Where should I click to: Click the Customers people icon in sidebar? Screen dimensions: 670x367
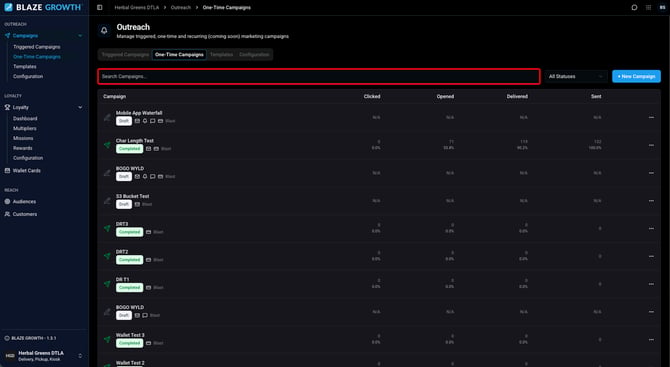click(x=7, y=214)
